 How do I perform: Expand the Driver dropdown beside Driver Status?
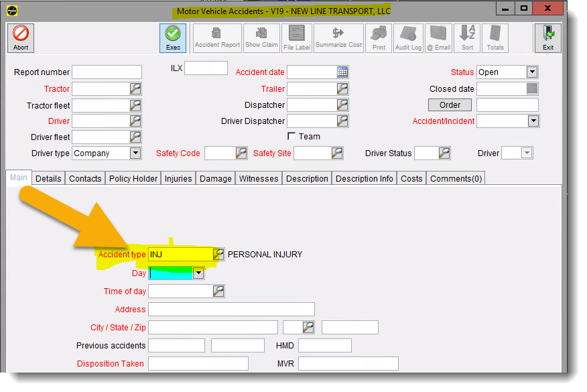pos(527,153)
